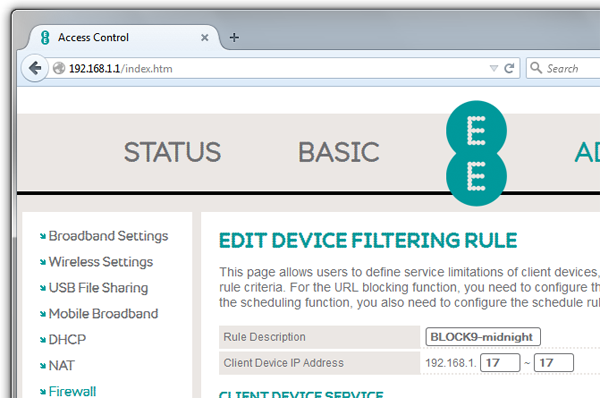
Task: Click the starting IP address field
Action: point(500,362)
